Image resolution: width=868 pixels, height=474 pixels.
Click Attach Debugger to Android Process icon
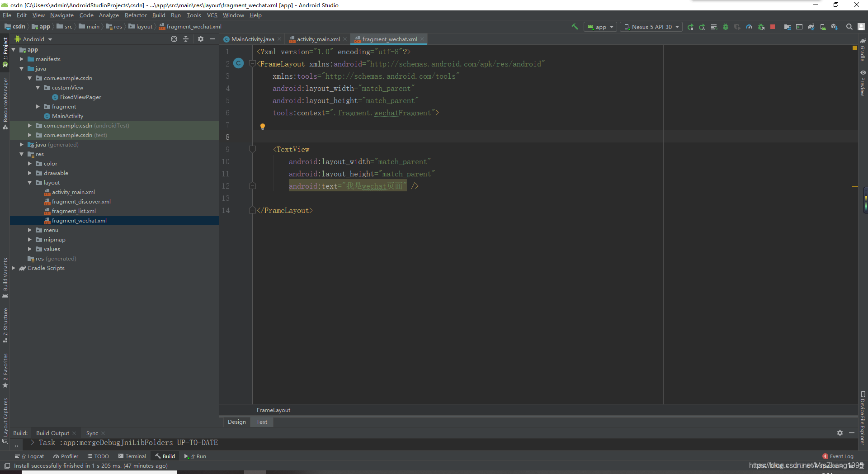click(761, 27)
